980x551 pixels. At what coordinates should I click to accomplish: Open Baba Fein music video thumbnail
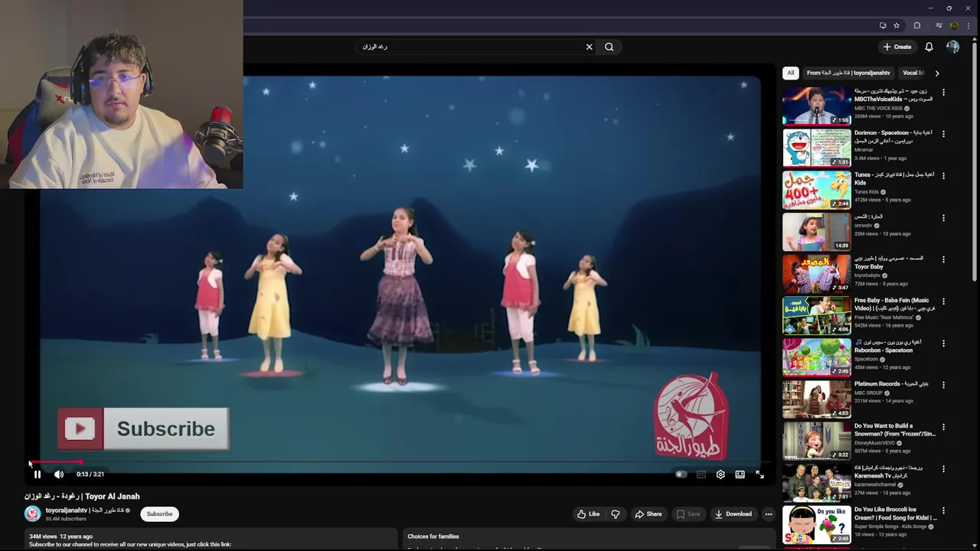(816, 315)
